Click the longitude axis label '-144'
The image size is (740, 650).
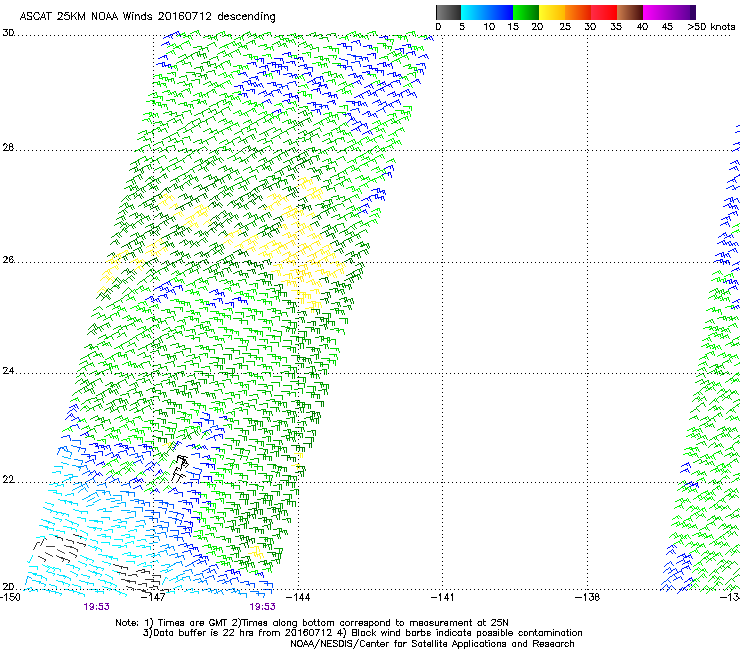[x=299, y=597]
